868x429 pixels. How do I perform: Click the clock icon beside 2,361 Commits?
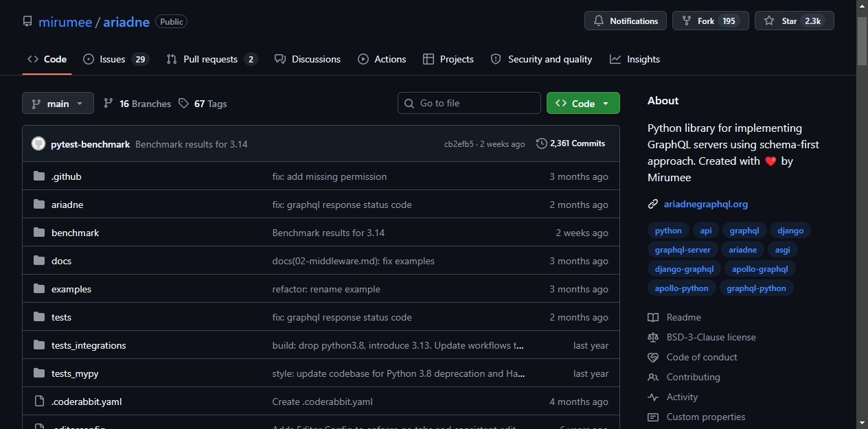[x=542, y=143]
